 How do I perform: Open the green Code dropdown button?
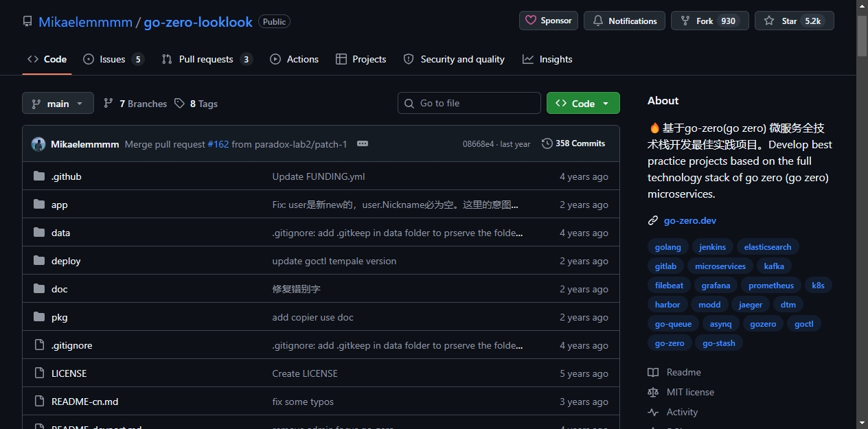(x=583, y=103)
